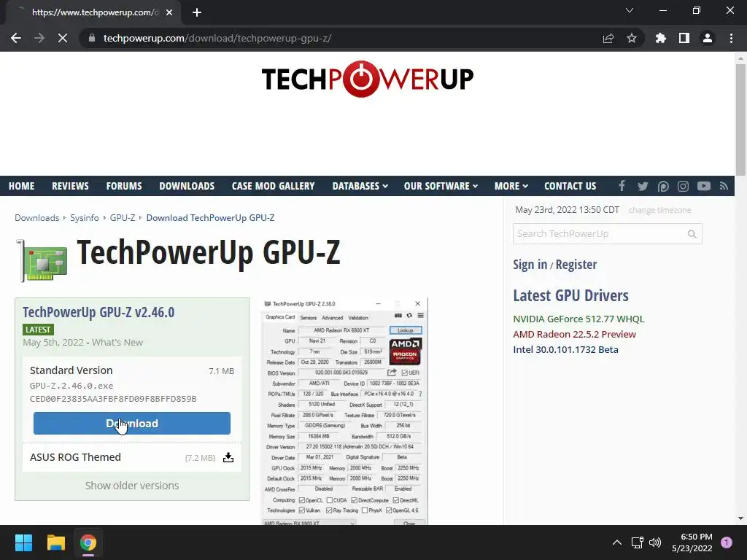Screen dimensions: 747x560
Task: Open the CONTACT US menu item
Action: coord(570,186)
